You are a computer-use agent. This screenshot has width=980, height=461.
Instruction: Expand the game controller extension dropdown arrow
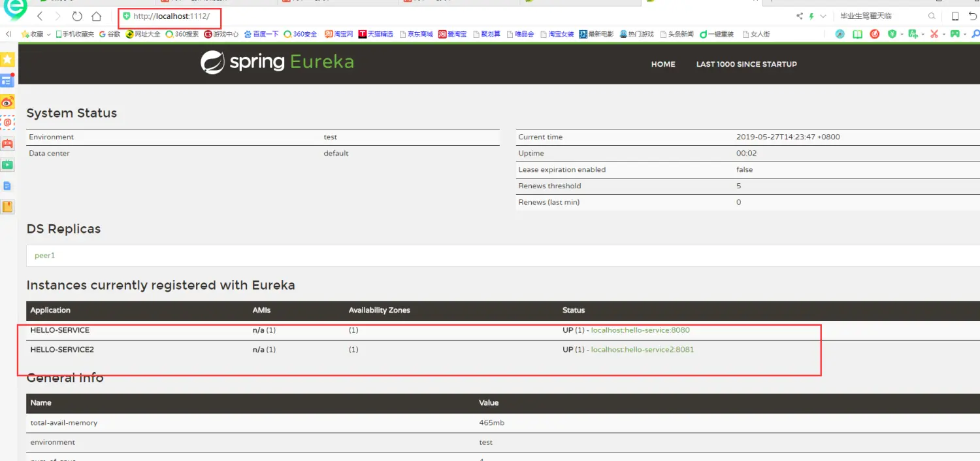[x=965, y=34]
